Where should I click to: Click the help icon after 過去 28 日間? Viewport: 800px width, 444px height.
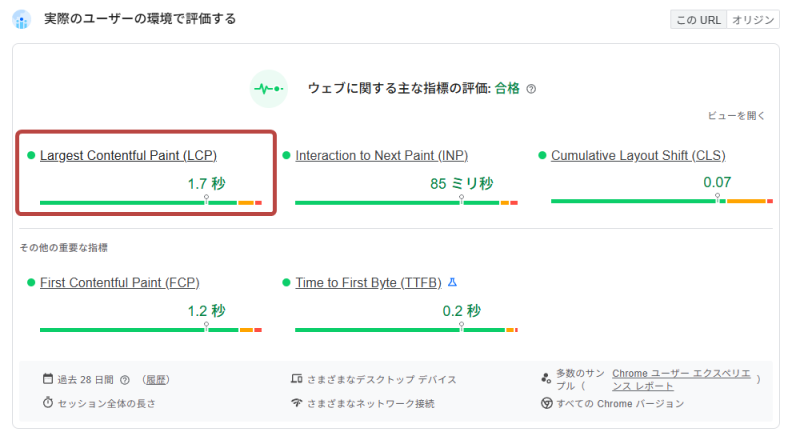125,380
